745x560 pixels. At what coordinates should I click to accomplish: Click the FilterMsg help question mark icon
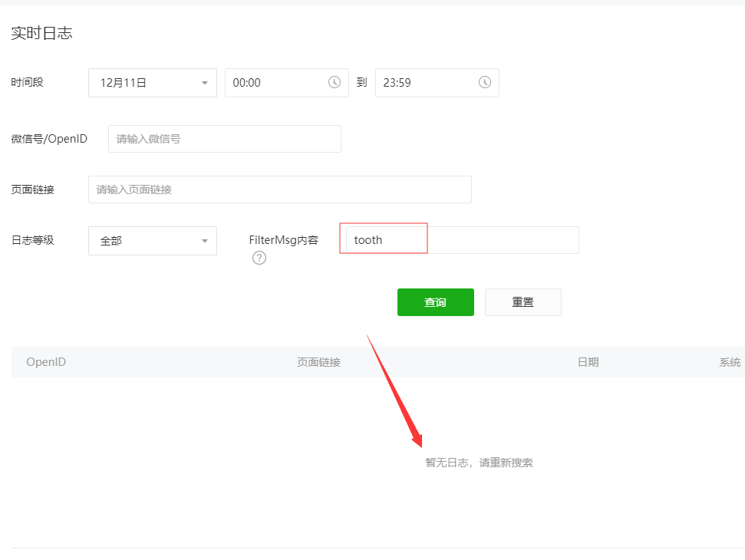pyautogui.click(x=259, y=258)
